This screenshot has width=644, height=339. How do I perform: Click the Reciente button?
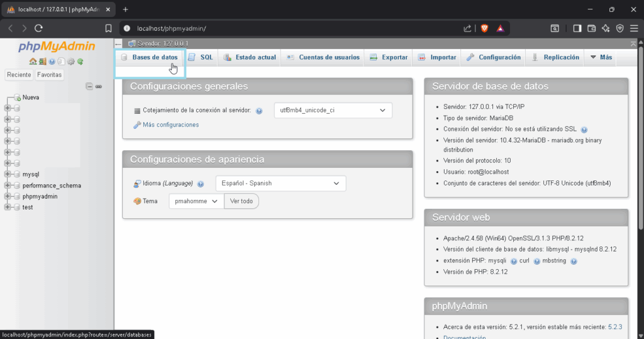[19, 75]
